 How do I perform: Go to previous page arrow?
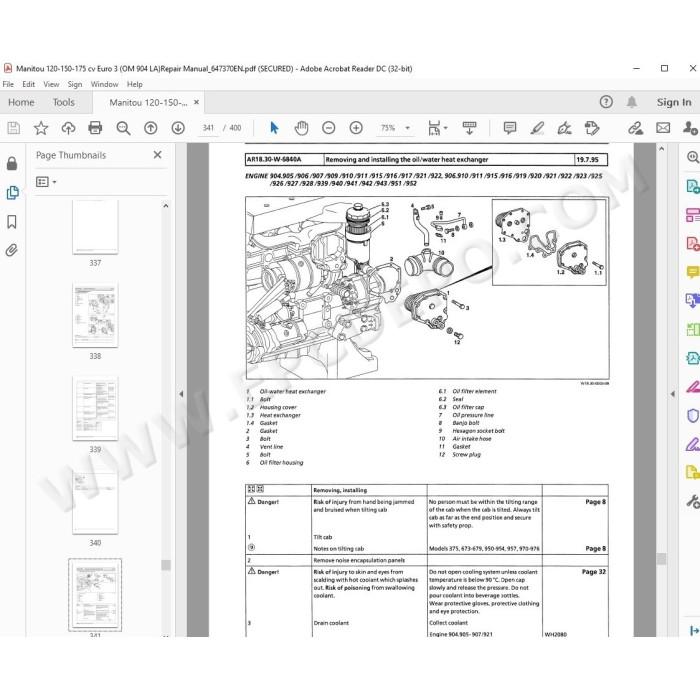pos(150,128)
